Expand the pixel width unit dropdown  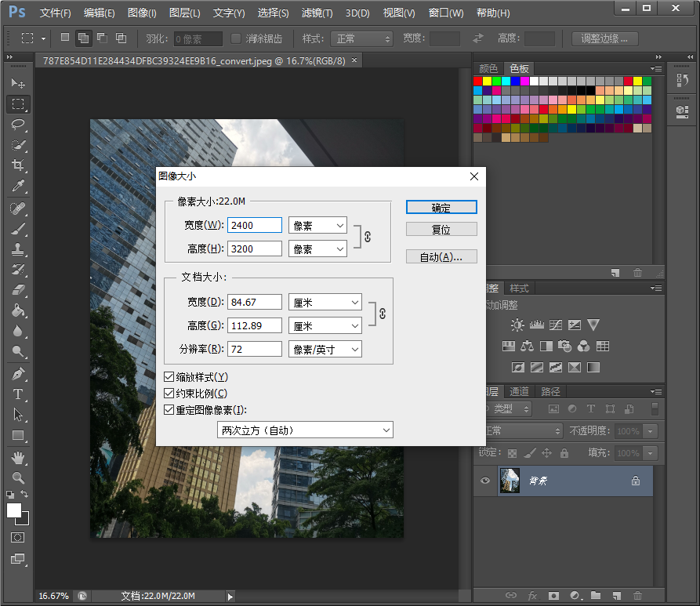[317, 225]
